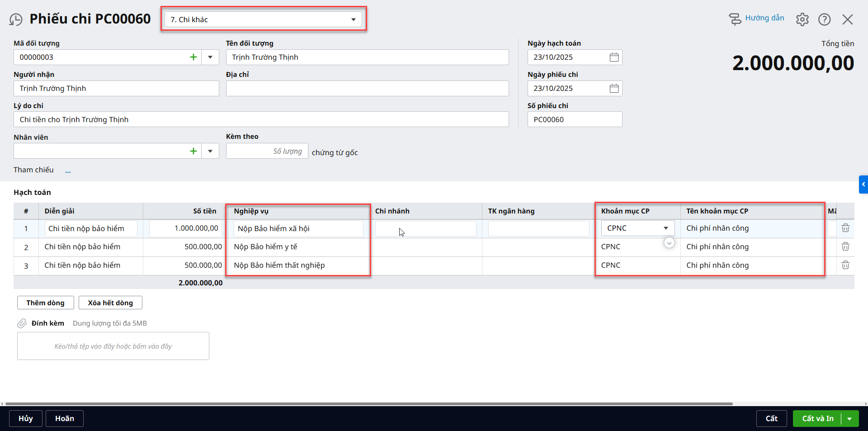Screen dimensions: 868x431
Task: Expand the Cất và In split arrow
Action: tap(849, 419)
